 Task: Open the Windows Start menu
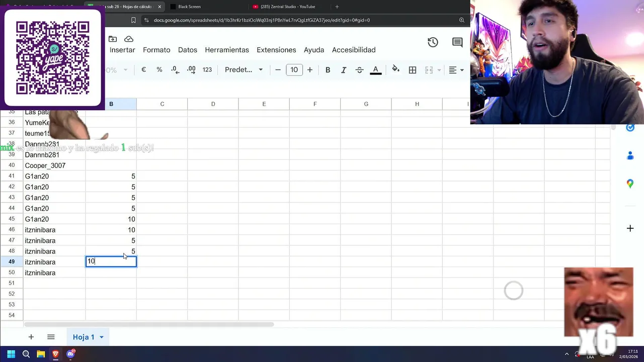[11, 354]
